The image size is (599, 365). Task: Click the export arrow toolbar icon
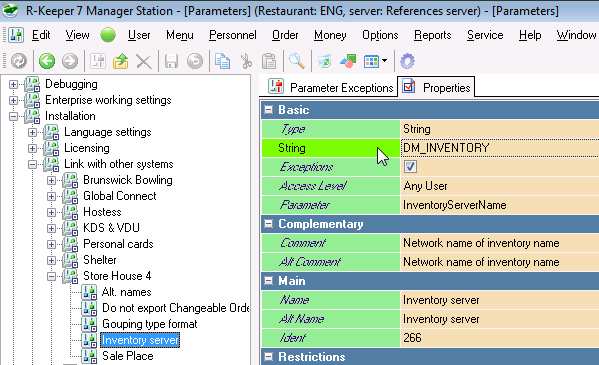(x=120, y=61)
